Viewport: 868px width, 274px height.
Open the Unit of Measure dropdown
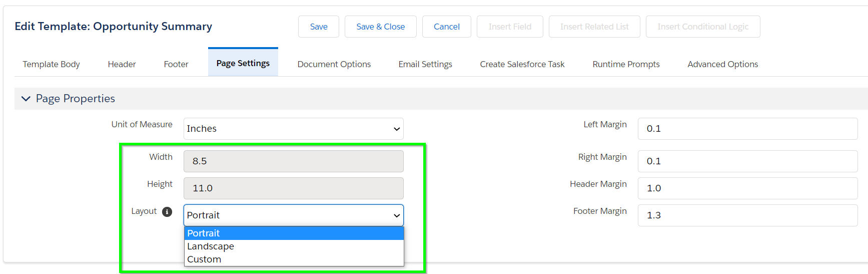pos(294,129)
